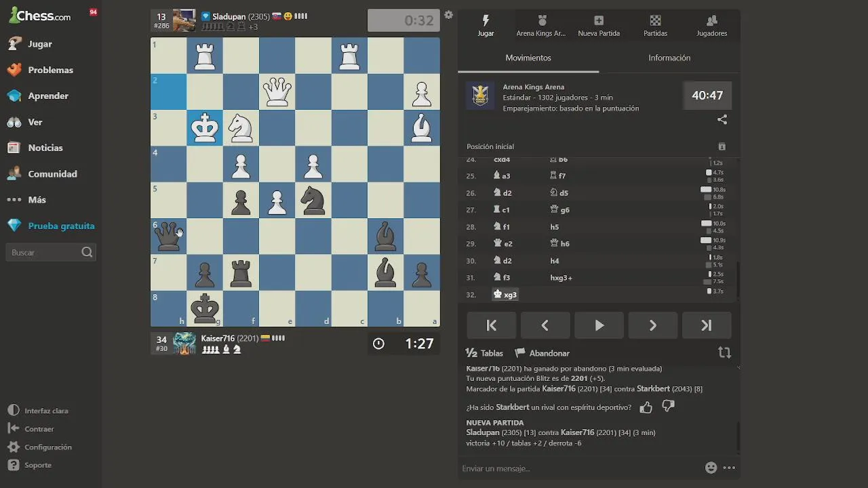Open the emoji picker icon
The height and width of the screenshot is (488, 868).
coord(711,468)
